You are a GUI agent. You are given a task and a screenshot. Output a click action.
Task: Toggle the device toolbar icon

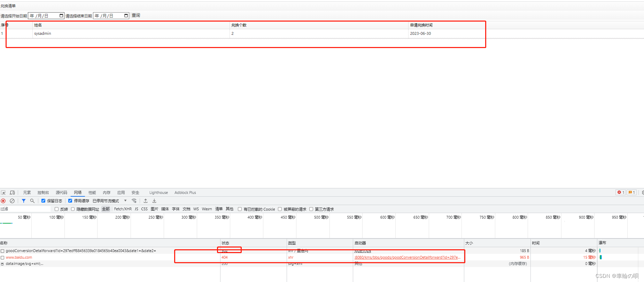[12, 193]
